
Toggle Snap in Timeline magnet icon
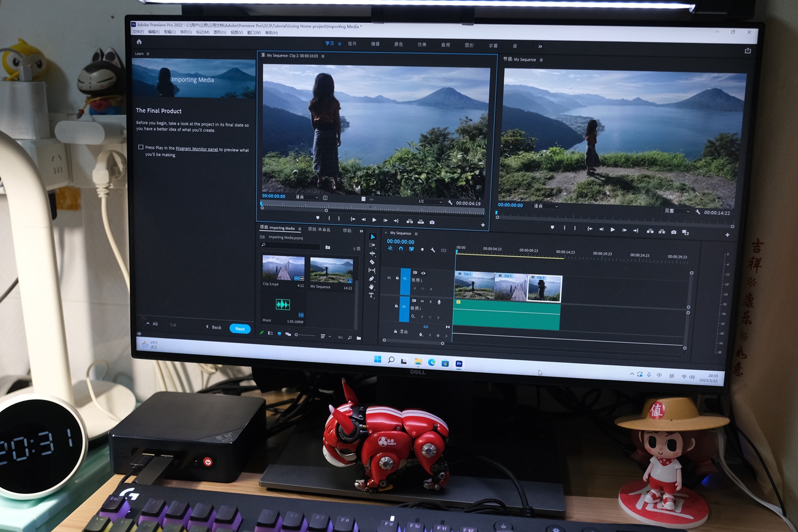[401, 249]
